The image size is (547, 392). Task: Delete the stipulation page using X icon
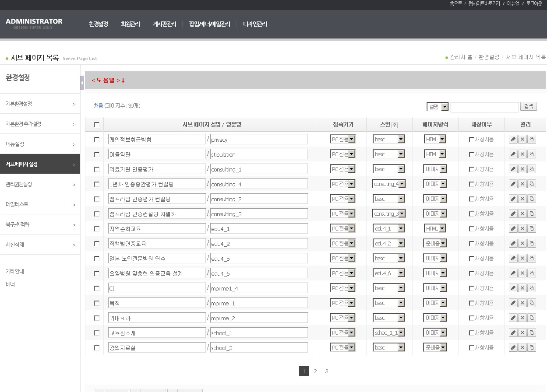click(522, 154)
